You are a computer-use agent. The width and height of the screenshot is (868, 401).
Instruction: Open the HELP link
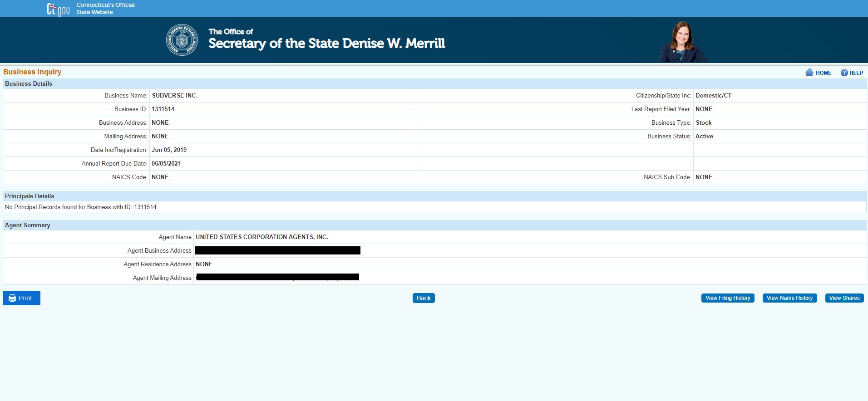tap(856, 73)
